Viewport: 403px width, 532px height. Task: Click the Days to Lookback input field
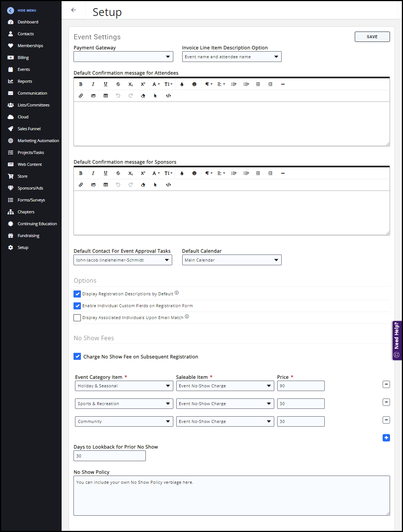pyautogui.click(x=109, y=456)
